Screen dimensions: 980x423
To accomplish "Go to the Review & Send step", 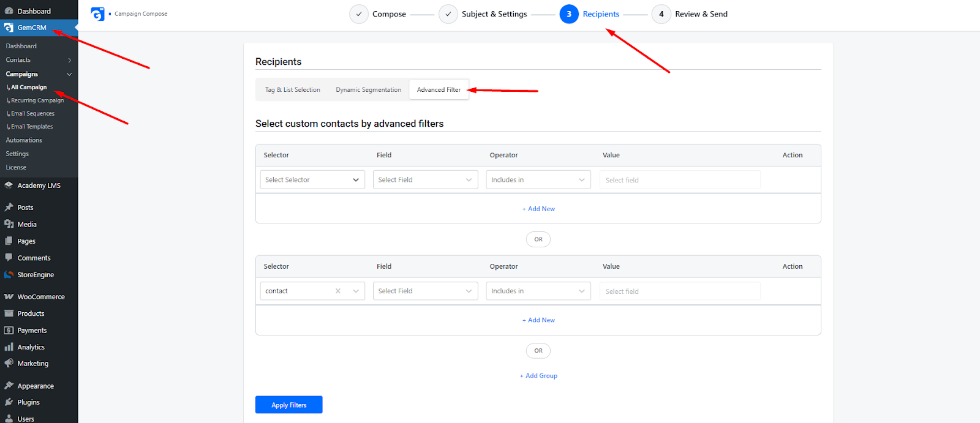I will tap(690, 14).
